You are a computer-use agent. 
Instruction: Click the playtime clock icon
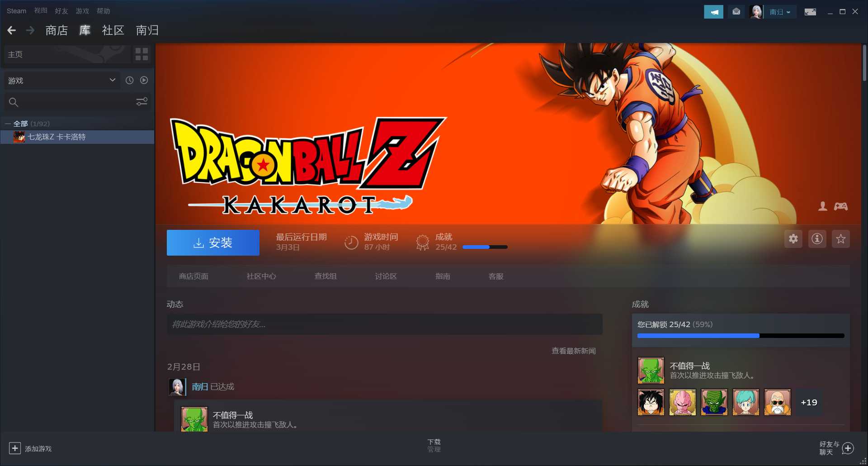click(x=351, y=243)
